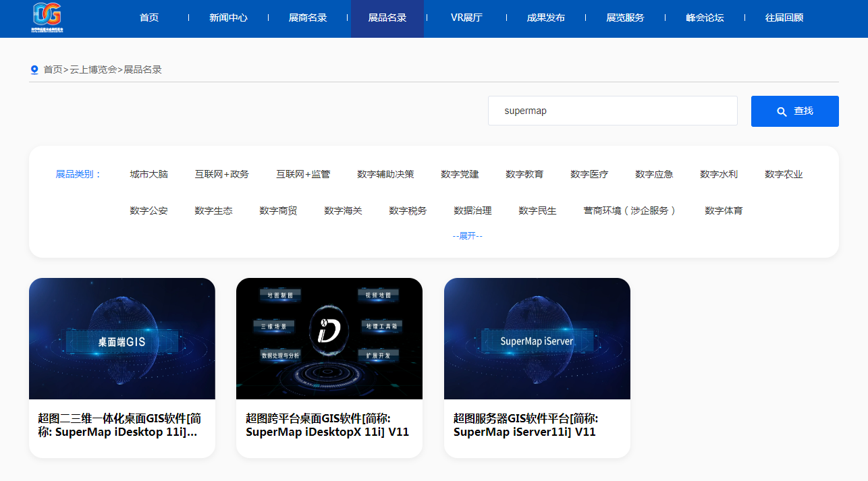This screenshot has width=868, height=481.
Task: Click 展品名录 in the breadcrumb
Action: (x=143, y=69)
